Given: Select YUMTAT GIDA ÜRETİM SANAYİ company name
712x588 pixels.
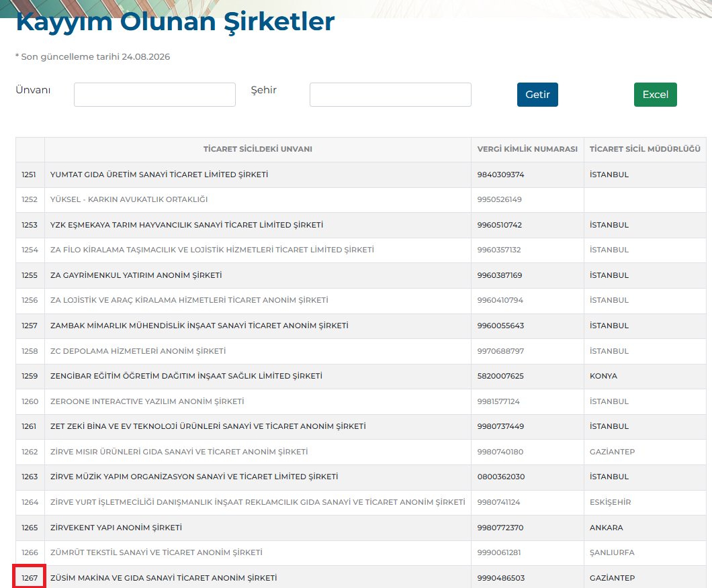Looking at the screenshot, I should (159, 175).
